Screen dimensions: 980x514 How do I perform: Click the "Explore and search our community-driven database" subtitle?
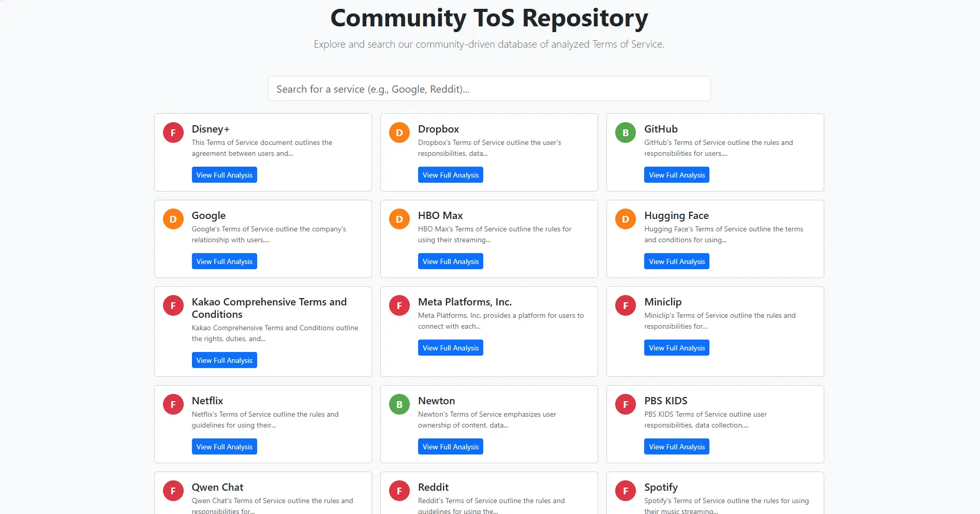(x=489, y=44)
